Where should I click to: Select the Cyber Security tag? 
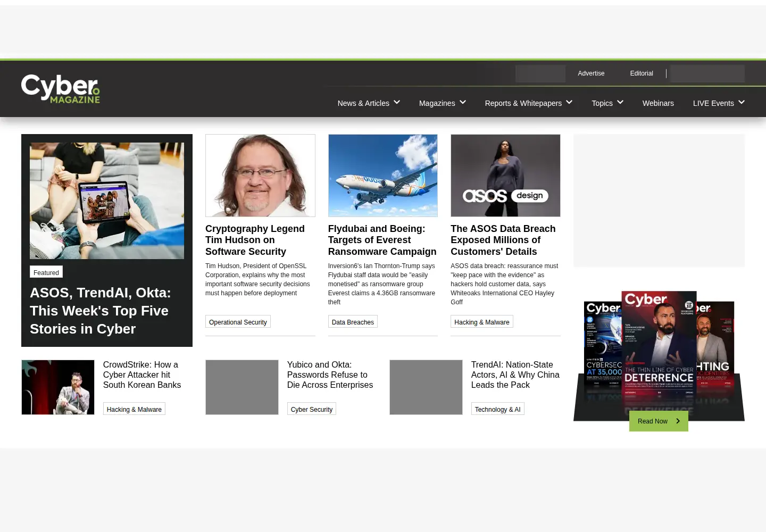coord(312,409)
